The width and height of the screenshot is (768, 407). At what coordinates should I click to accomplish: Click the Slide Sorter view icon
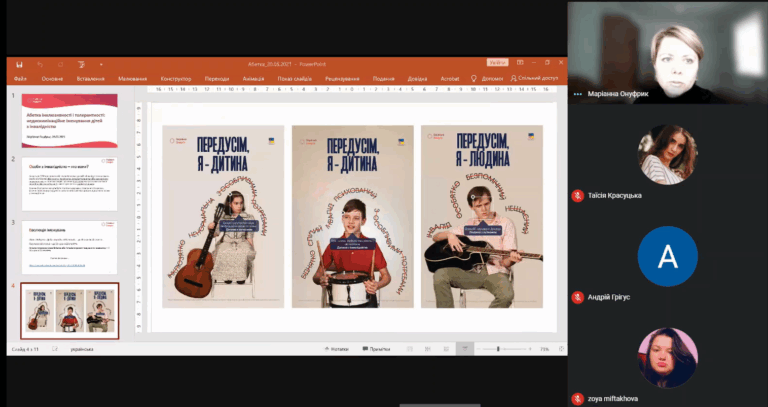point(430,348)
